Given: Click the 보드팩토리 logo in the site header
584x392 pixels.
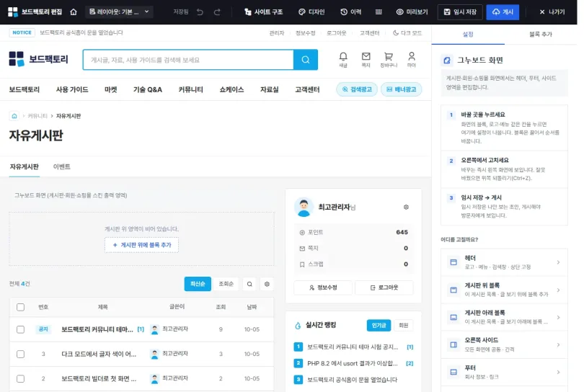Looking at the screenshot, I should [x=39, y=59].
